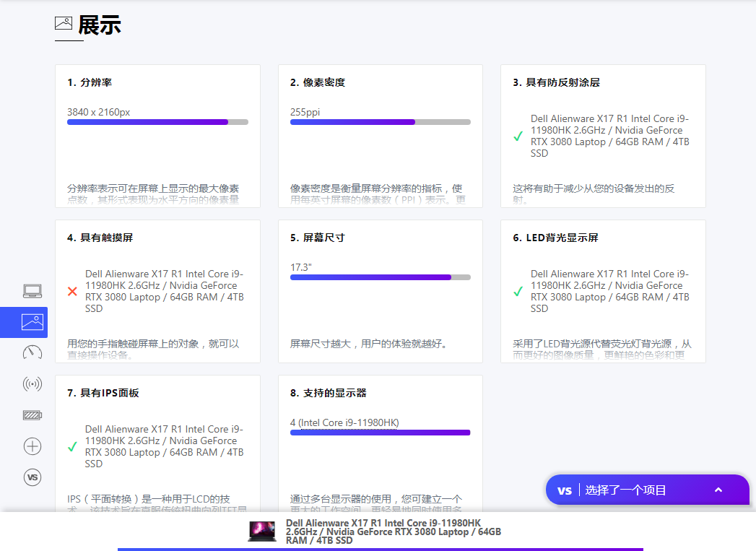The image size is (756, 551).
Task: Click green checkmark in LED背光显示屏 card
Action: pos(518,291)
